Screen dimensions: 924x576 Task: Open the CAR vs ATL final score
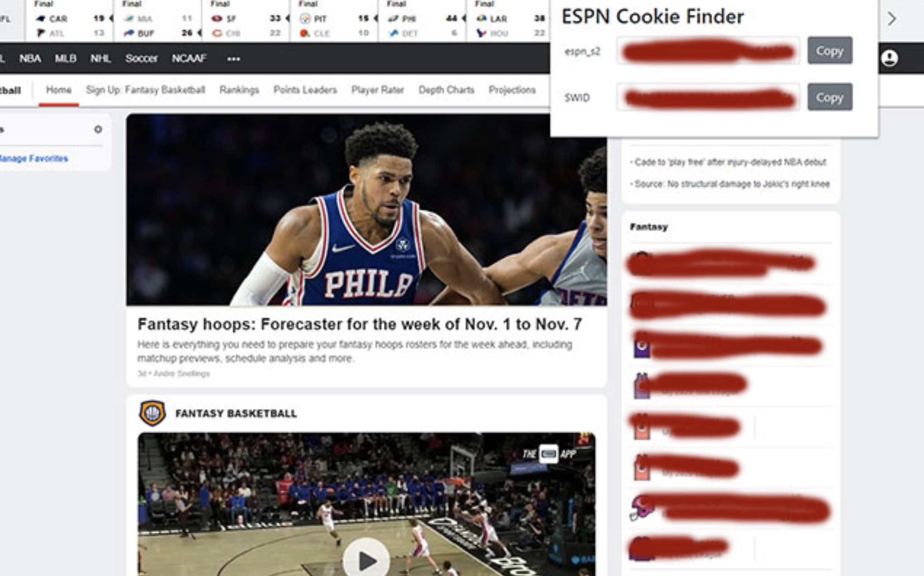pos(70,21)
